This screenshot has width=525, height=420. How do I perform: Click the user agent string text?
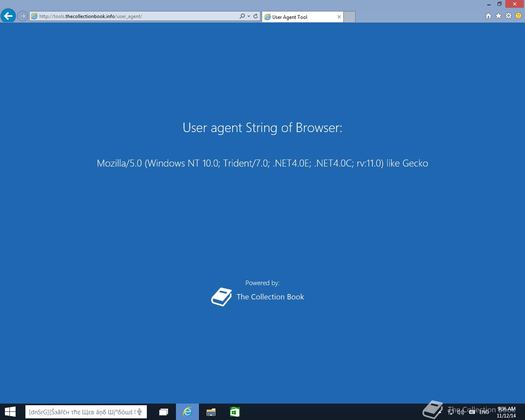point(262,163)
